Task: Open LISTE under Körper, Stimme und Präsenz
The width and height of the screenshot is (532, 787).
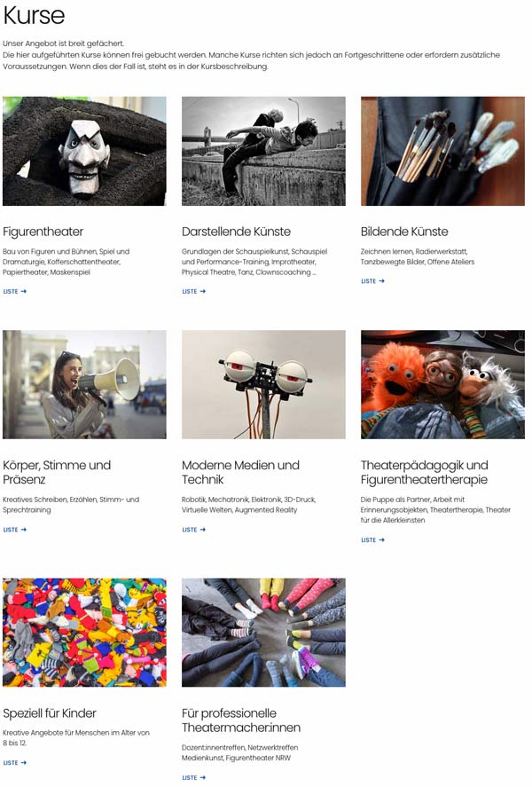Action: (x=14, y=530)
